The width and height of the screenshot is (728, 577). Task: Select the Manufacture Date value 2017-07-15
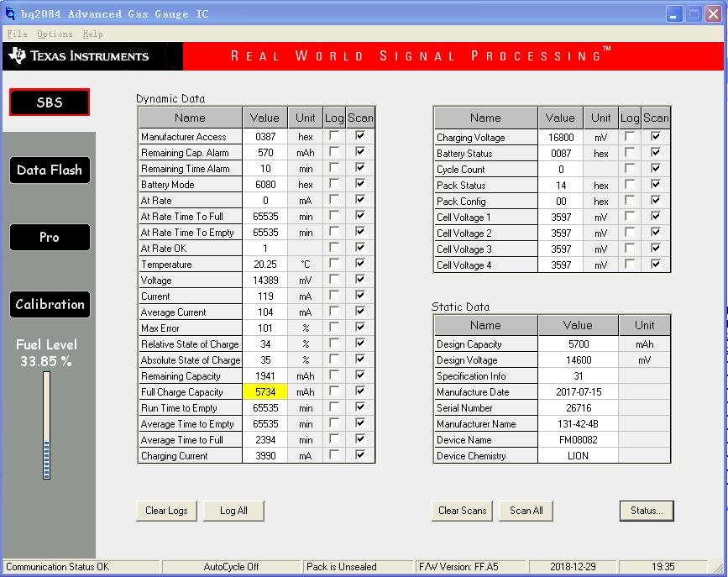click(x=579, y=392)
